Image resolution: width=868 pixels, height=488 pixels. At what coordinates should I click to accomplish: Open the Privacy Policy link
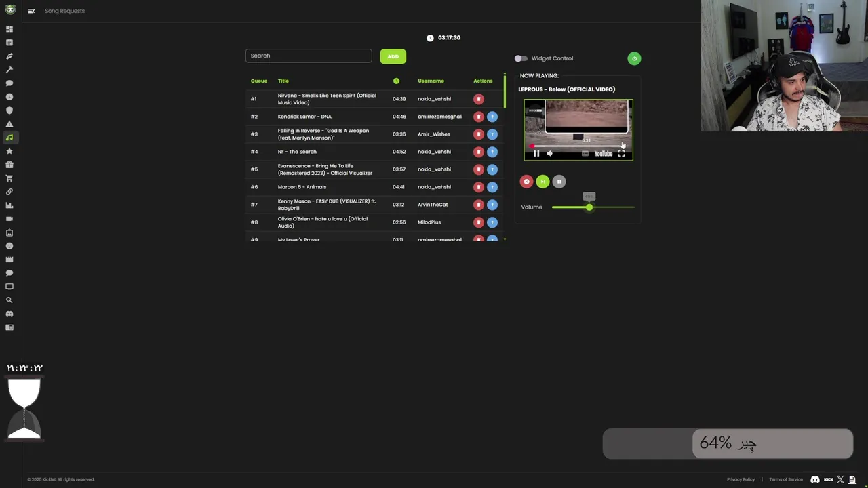[741, 479]
